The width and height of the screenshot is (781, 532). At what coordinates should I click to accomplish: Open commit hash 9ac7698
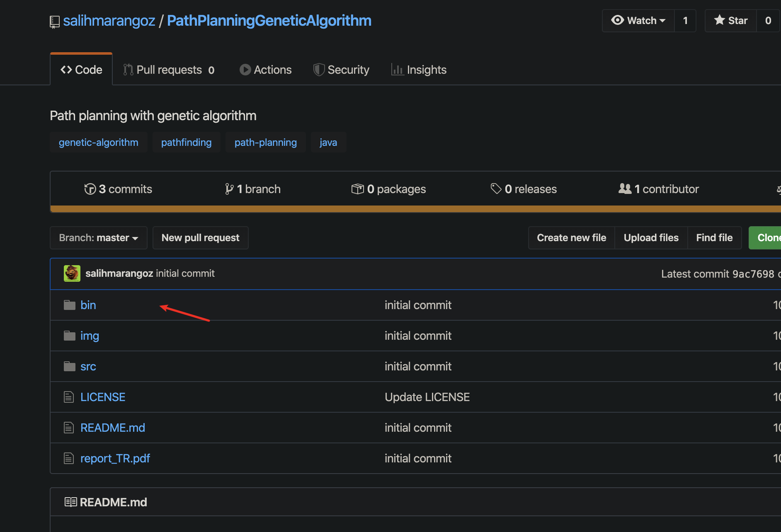pos(753,274)
